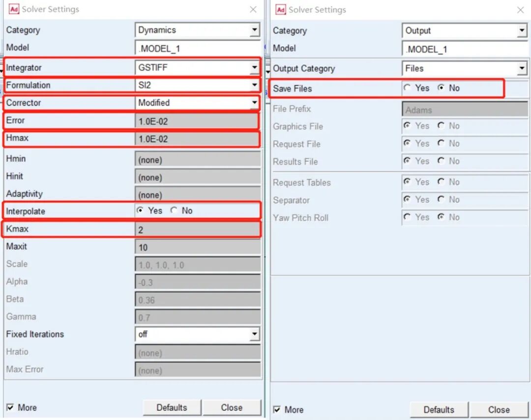This screenshot has height=420, width=531.
Task: Close the left Solver Settings window with X
Action: pyautogui.click(x=253, y=9)
